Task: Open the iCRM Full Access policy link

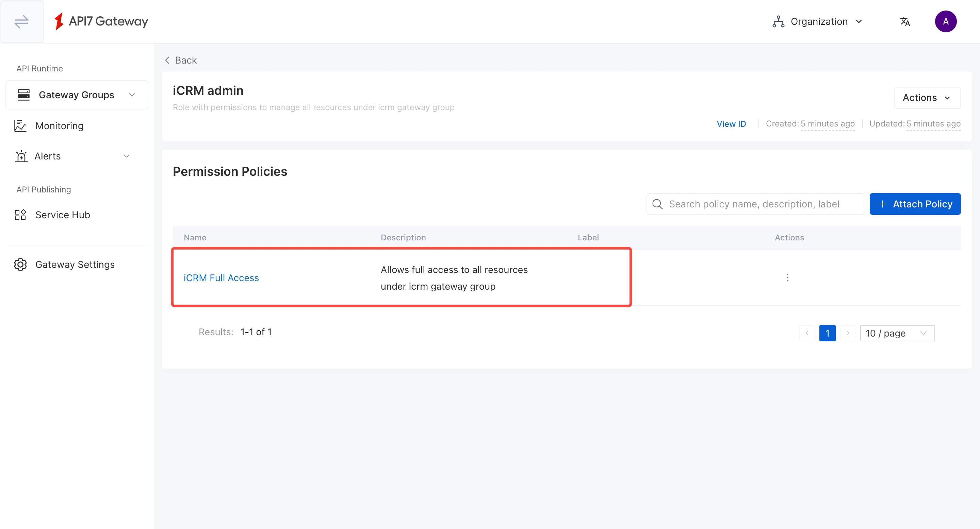Action: pos(221,278)
